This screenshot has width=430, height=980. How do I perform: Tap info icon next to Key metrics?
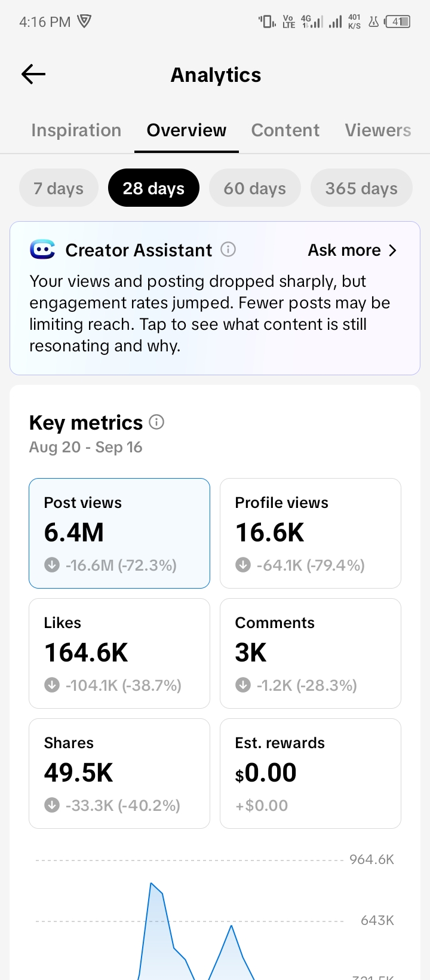tap(156, 422)
